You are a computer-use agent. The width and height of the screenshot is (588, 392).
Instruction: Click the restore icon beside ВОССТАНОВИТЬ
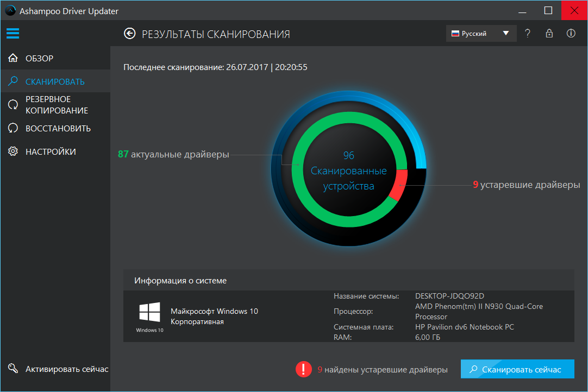(12, 128)
